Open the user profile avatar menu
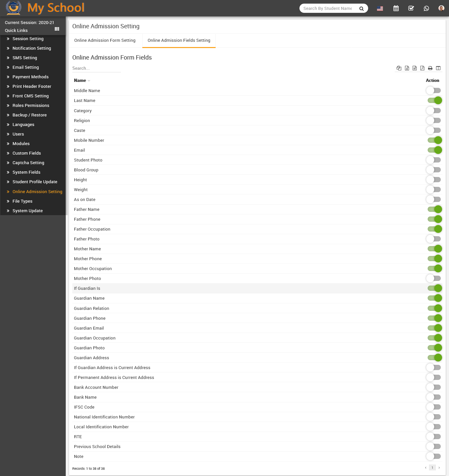Image resolution: width=449 pixels, height=476 pixels. click(441, 9)
